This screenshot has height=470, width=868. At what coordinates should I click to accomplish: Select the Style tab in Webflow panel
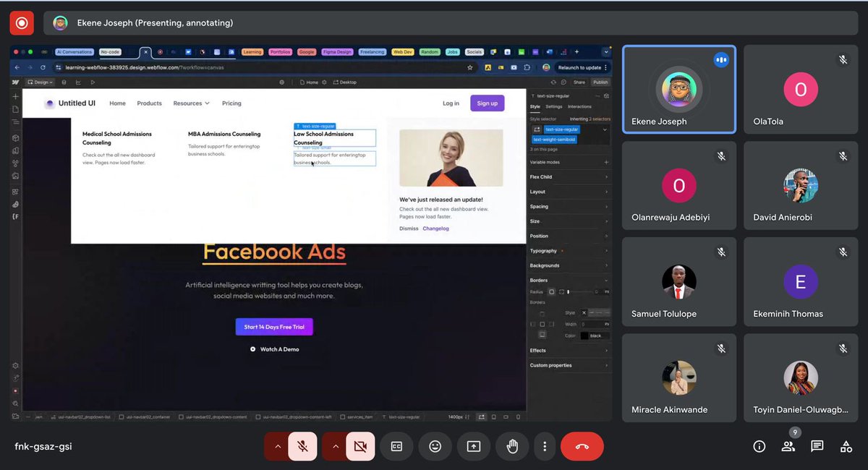point(535,106)
